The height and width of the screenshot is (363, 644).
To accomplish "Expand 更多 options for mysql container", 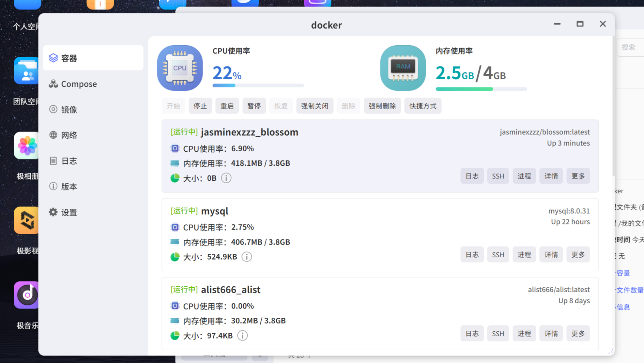I will [x=578, y=255].
